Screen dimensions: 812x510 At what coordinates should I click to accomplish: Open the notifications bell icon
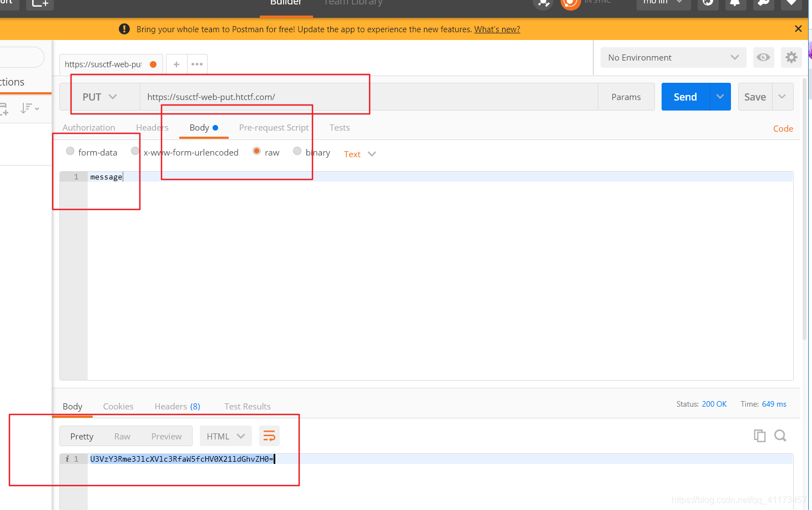point(735,3)
